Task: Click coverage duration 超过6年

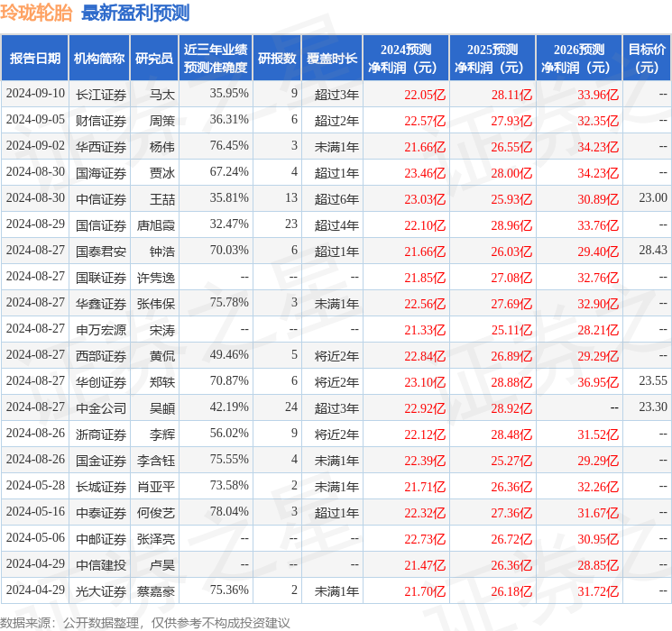Action: [336, 199]
